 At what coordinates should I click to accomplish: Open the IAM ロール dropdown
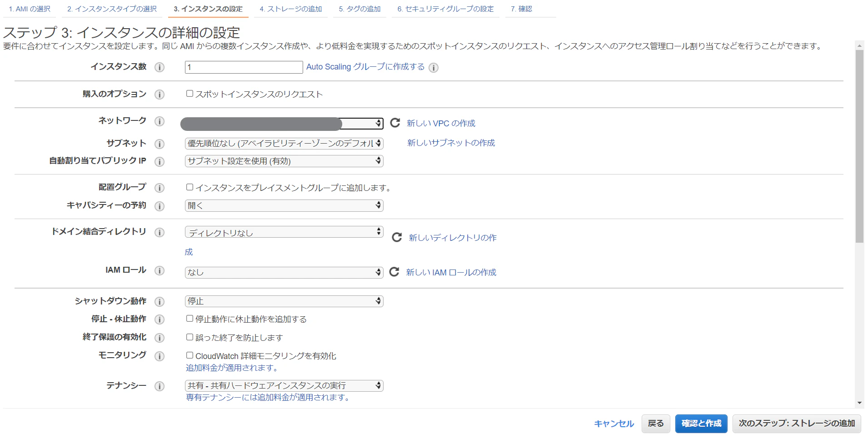[284, 272]
